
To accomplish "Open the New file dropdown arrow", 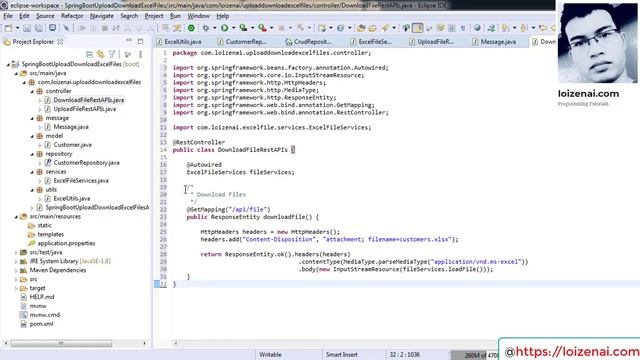I will tap(18, 28).
